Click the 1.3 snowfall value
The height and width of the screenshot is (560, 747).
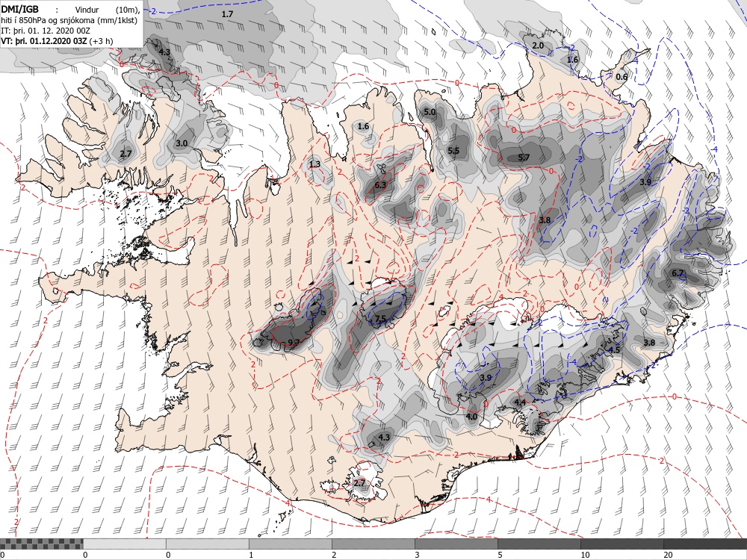314,164
